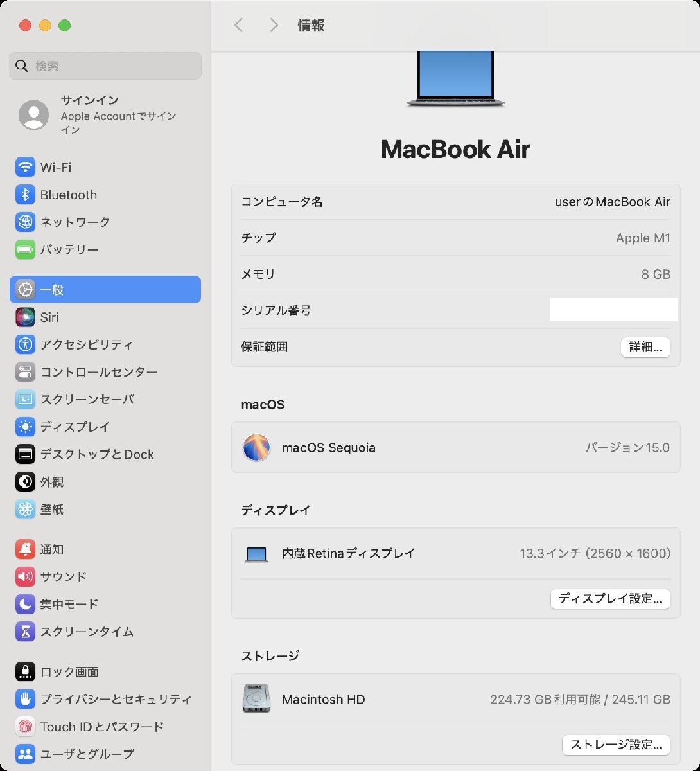The width and height of the screenshot is (700, 771).
Task: Click the Apple Account avatar icon
Action: pyautogui.click(x=33, y=116)
